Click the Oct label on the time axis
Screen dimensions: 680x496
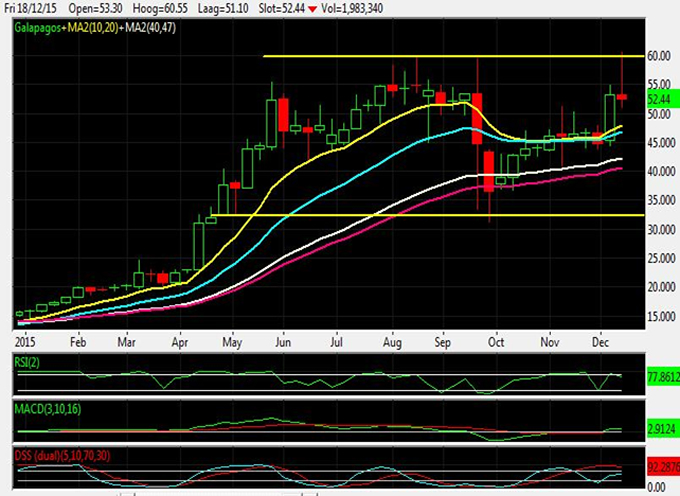click(497, 340)
